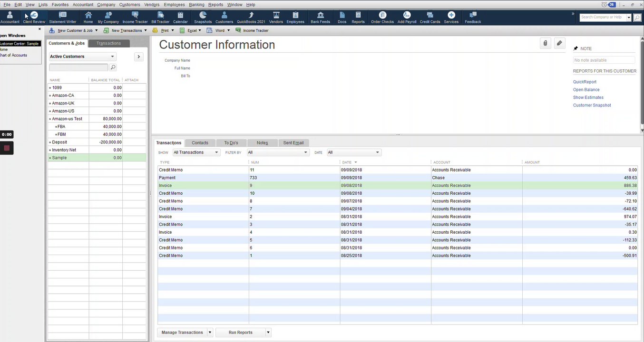Open the QuickBooks 2021 icon
The width and height of the screenshot is (644, 342).
tap(251, 18)
